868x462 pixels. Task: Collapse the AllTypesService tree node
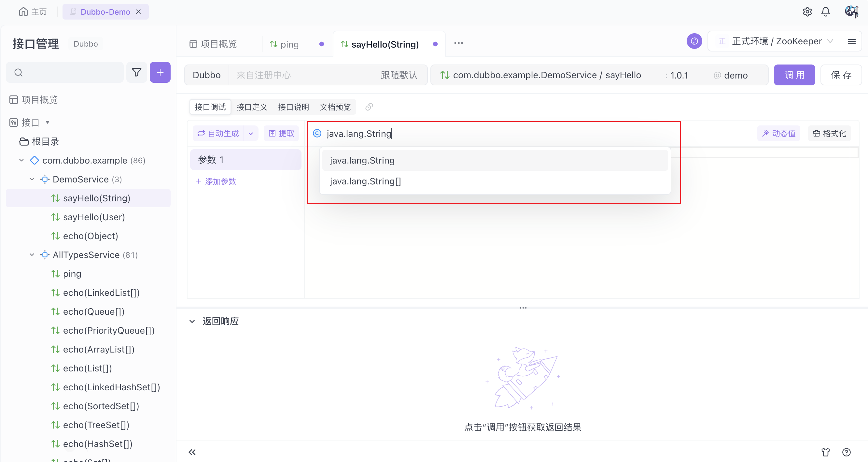pyautogui.click(x=32, y=254)
